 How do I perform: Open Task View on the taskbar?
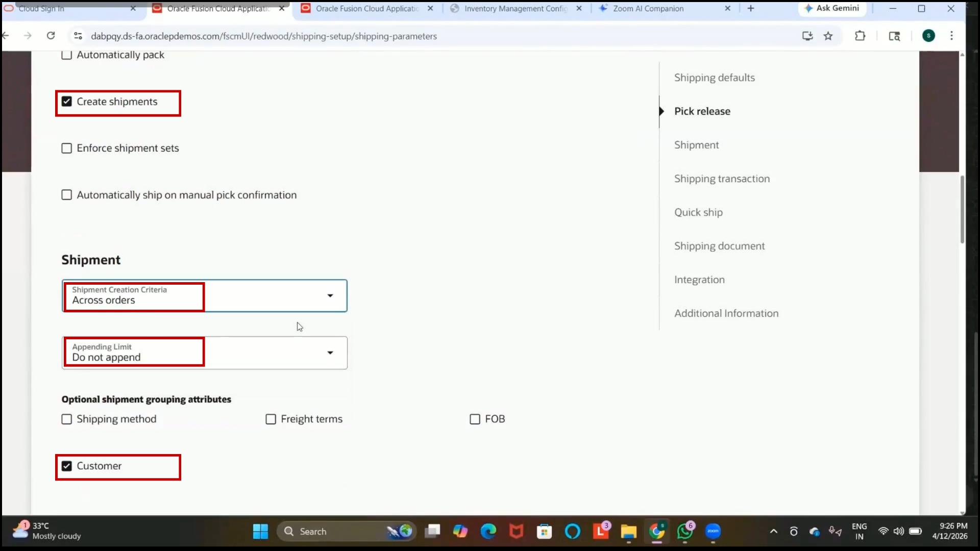(x=432, y=532)
